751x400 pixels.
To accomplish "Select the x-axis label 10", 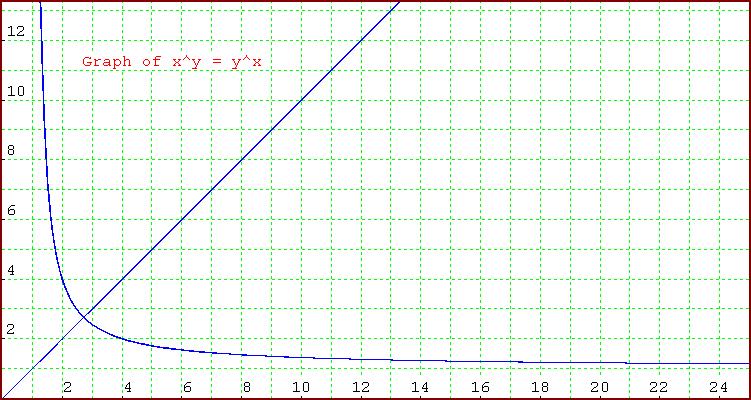I will [302, 387].
